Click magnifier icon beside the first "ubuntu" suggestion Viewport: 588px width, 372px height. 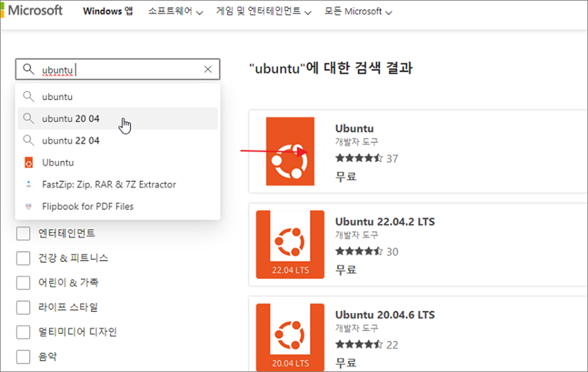pos(29,97)
